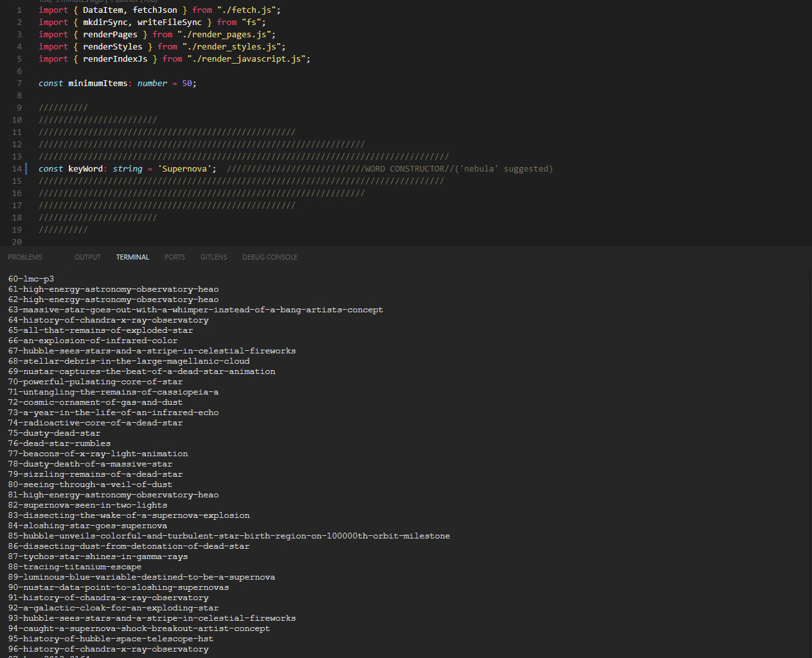
Task: Click the "./render_pages.js" import path
Action: tap(226, 35)
